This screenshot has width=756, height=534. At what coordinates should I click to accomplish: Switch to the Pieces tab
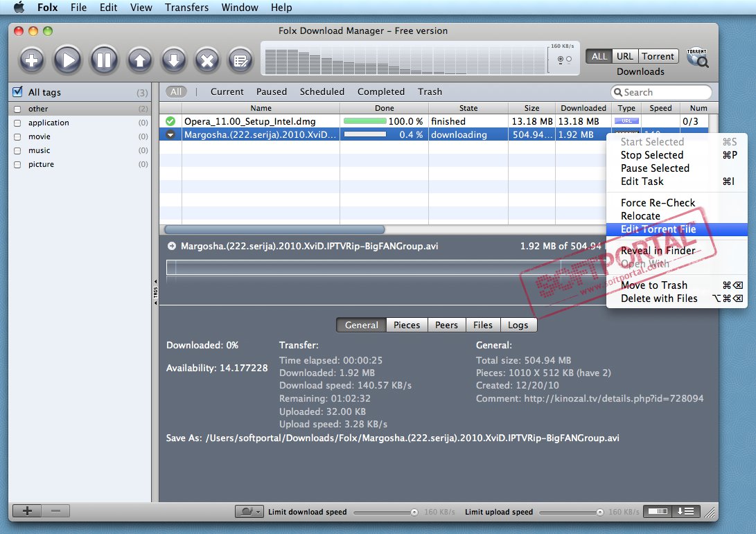(407, 326)
